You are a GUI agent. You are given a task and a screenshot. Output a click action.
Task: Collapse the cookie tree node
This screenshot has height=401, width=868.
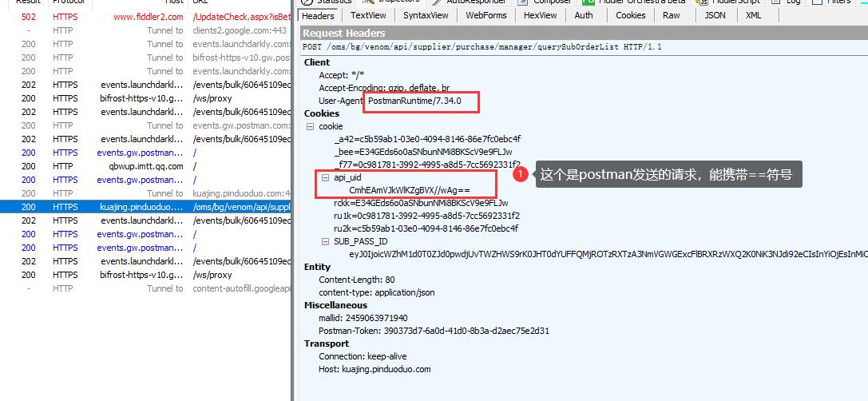(310, 127)
